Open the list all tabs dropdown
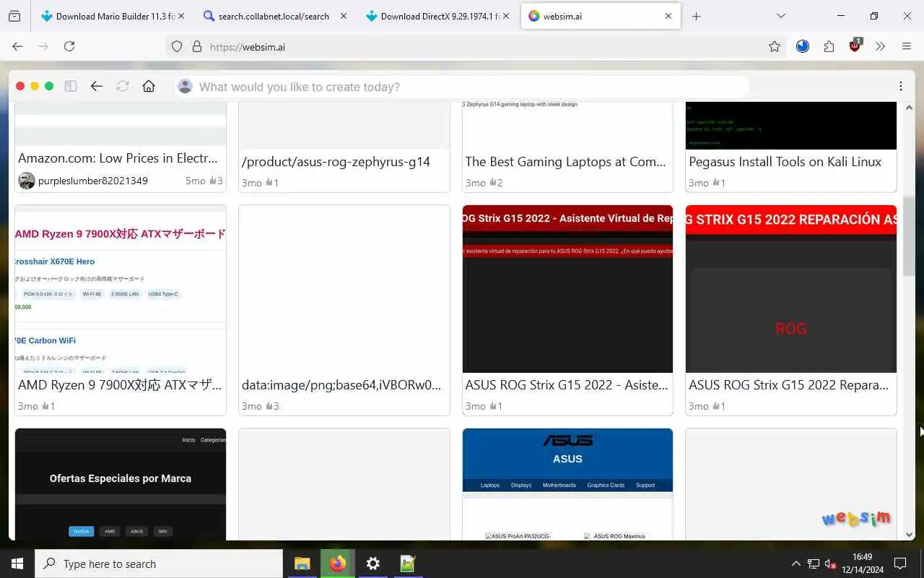This screenshot has height=578, width=924. (780, 16)
